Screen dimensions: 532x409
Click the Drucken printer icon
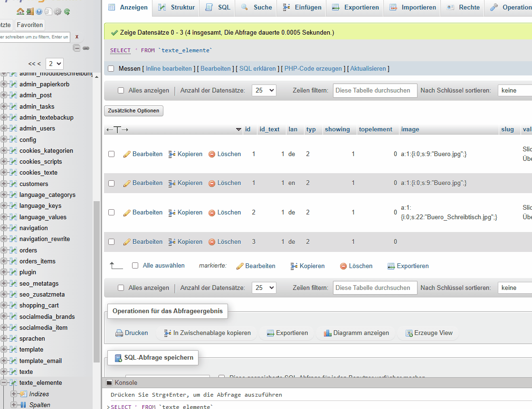(x=119, y=333)
